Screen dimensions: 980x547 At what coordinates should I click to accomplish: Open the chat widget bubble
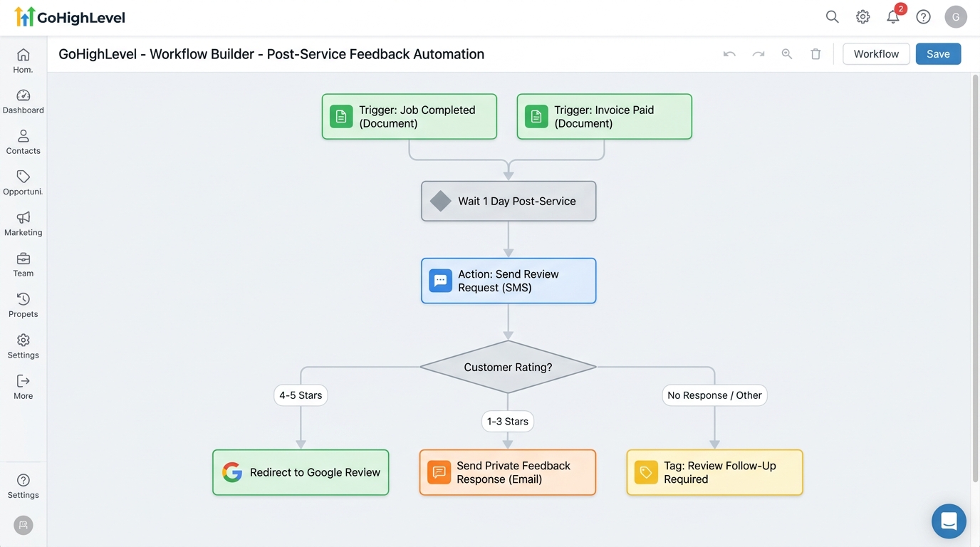tap(949, 521)
